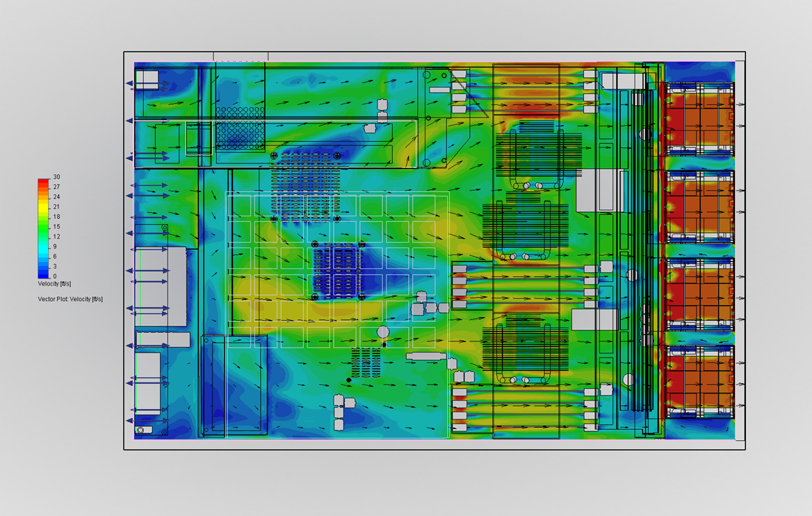The image size is (812, 516).
Task: Click the red band atop the velocity legend
Action: pos(43,183)
